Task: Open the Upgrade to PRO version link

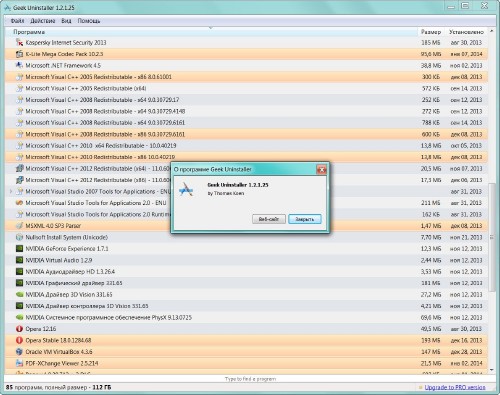Action: click(x=455, y=387)
